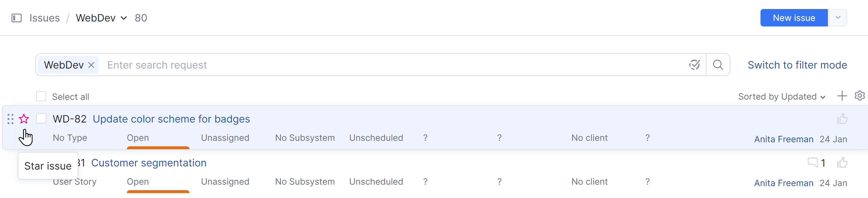Open the Sorted by Updated dropdown
Viewport: 868px width, 198px height.
pyautogui.click(x=781, y=97)
